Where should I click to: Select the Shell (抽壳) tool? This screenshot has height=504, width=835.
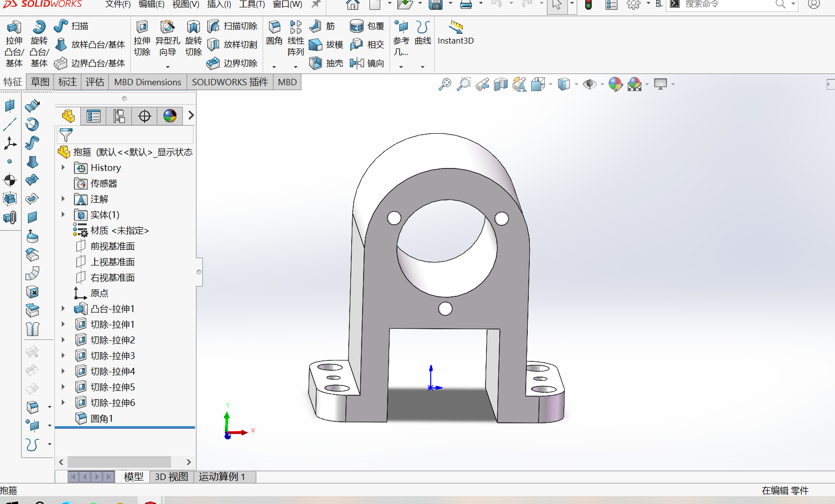tap(326, 63)
